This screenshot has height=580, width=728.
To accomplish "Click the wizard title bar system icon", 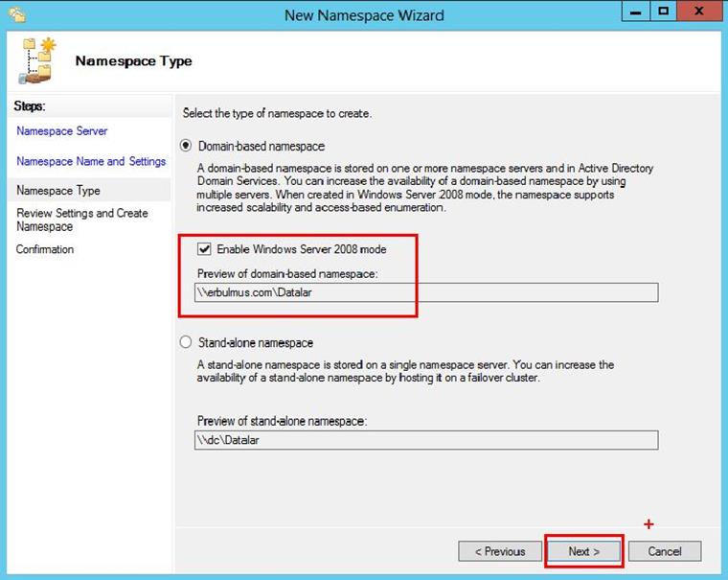I will pyautogui.click(x=17, y=15).
